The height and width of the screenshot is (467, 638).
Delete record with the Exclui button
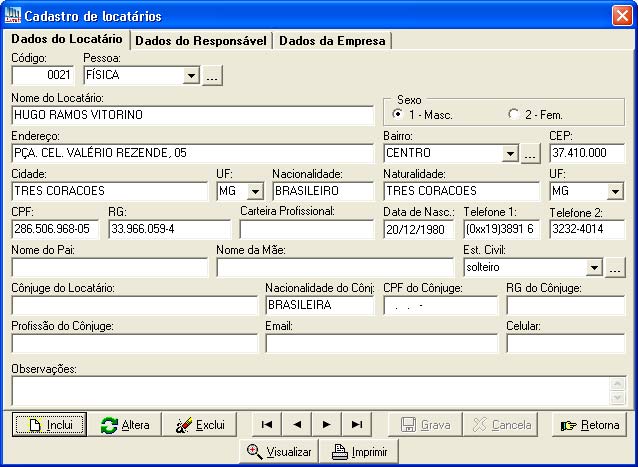pyautogui.click(x=200, y=425)
